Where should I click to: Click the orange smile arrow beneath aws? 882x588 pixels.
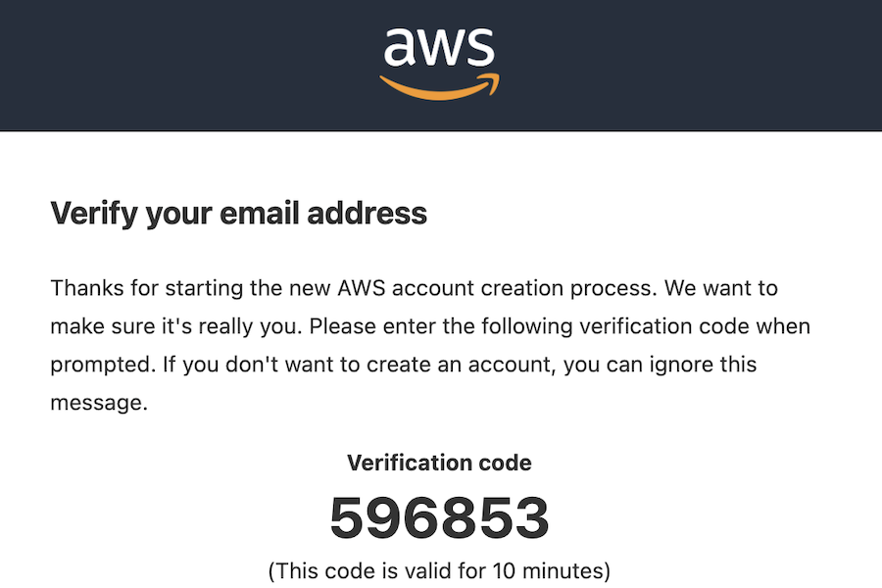[439, 86]
